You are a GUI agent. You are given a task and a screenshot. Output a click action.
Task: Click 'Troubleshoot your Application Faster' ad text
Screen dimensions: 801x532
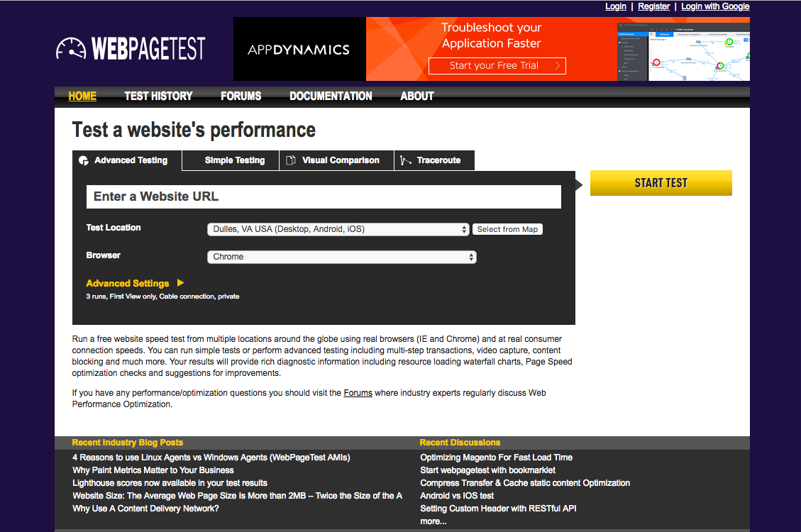click(492, 35)
